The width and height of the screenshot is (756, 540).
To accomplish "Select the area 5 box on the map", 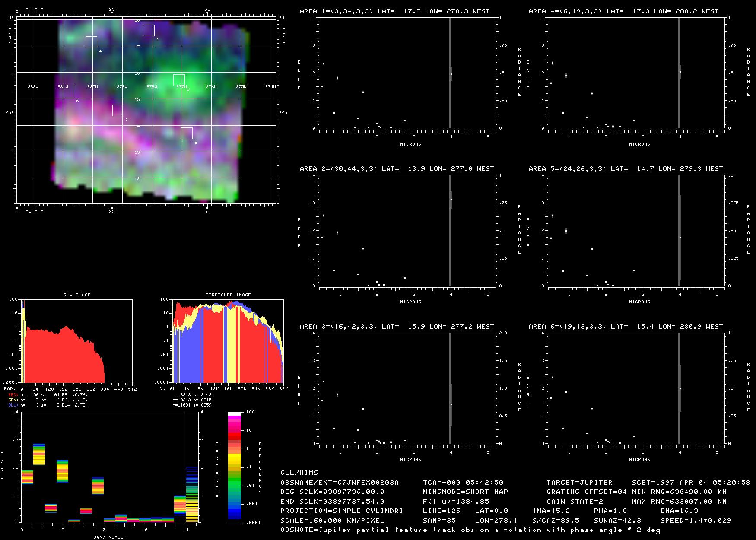I will click(118, 110).
